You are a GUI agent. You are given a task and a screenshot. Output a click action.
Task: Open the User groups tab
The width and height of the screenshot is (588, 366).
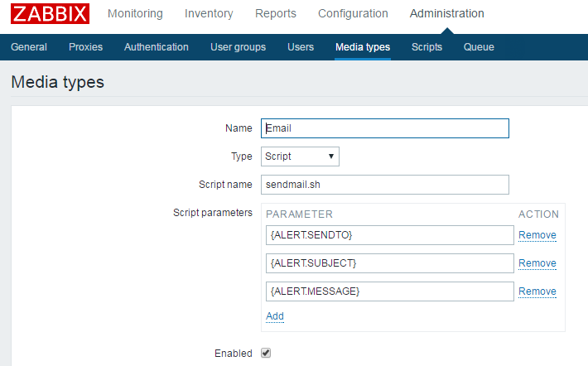(x=239, y=47)
